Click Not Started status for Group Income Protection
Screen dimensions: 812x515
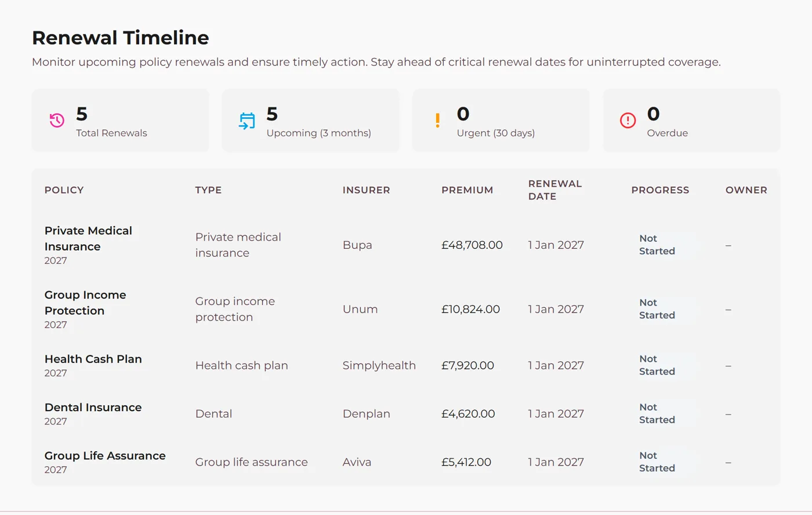(657, 309)
